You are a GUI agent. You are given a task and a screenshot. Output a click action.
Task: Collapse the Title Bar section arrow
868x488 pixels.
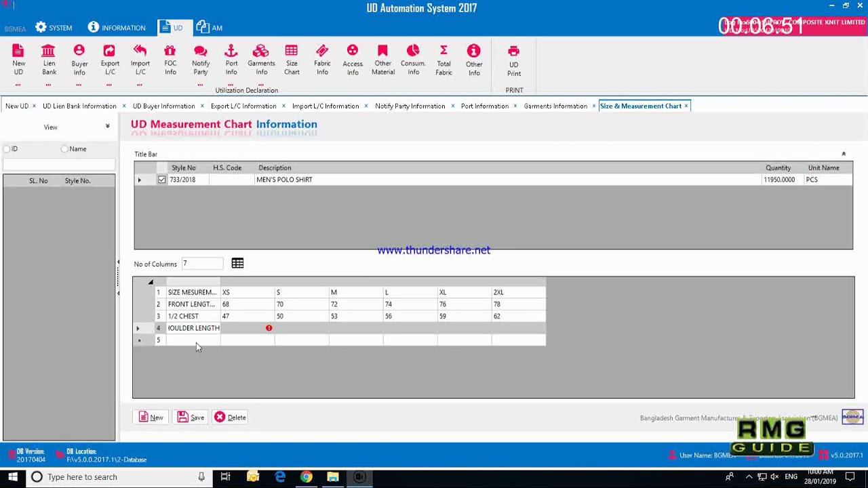[x=844, y=155]
